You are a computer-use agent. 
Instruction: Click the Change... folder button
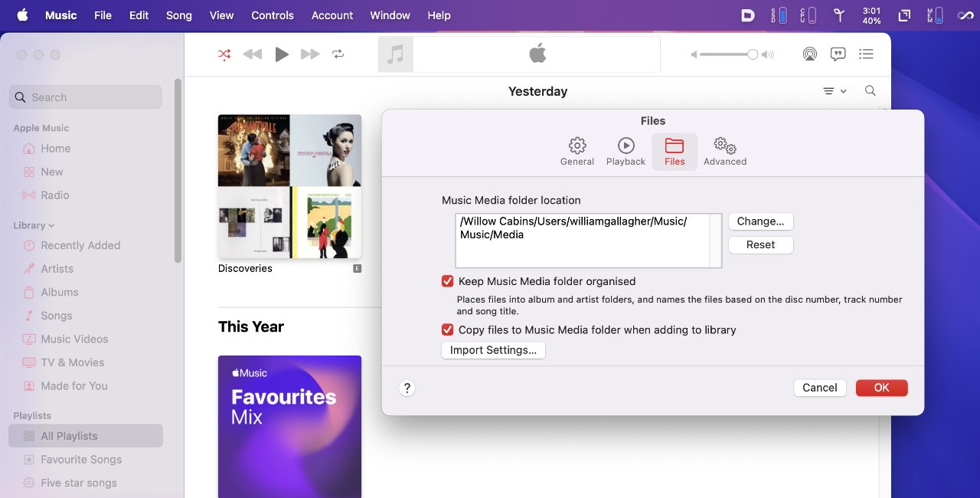pos(760,221)
